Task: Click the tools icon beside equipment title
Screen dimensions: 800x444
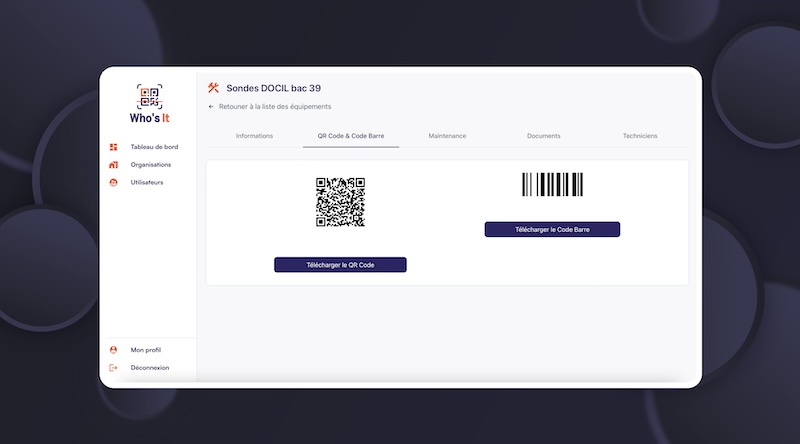Action: pos(213,88)
